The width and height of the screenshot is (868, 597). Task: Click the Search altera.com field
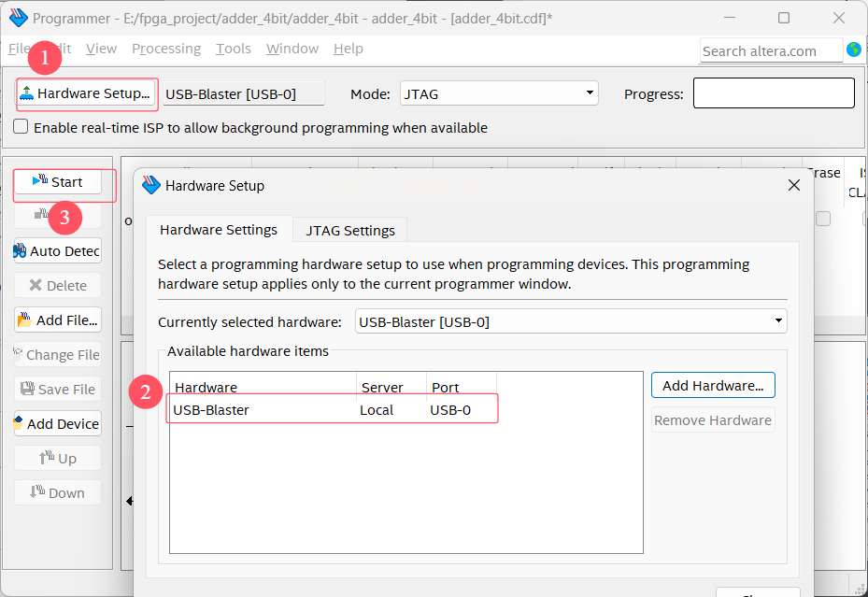[771, 50]
